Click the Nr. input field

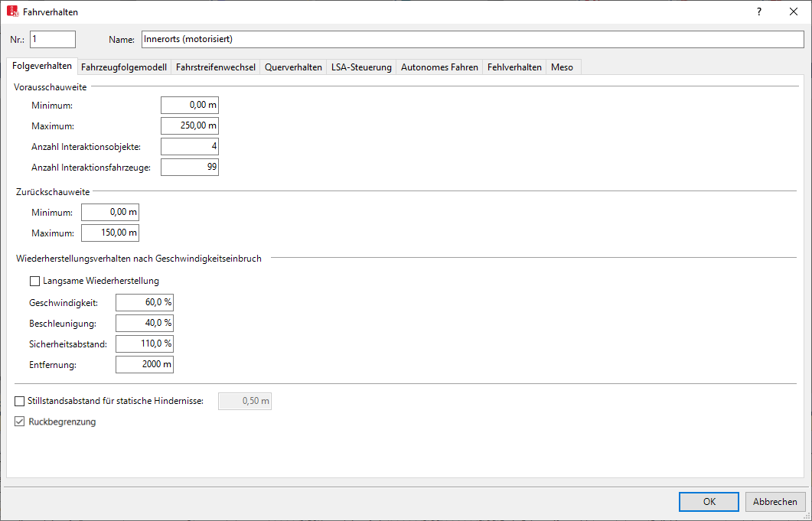[x=53, y=39]
